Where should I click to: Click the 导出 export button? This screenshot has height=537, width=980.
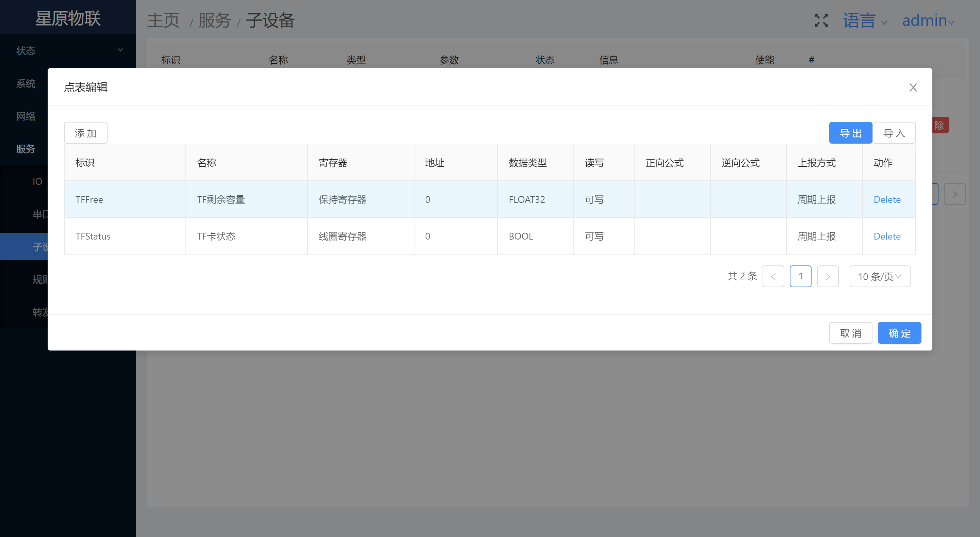[850, 133]
